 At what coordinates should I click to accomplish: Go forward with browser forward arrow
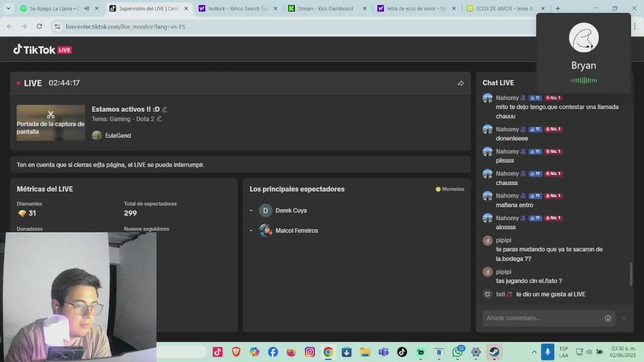point(24,26)
